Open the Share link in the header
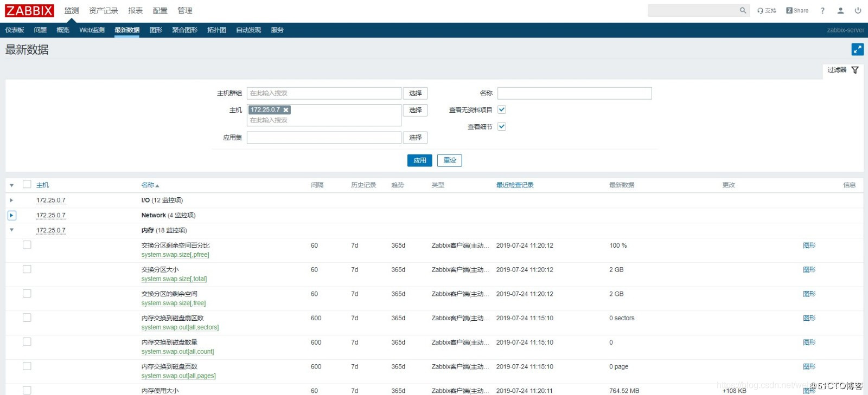Viewport: 868px width, 395px height. point(797,10)
